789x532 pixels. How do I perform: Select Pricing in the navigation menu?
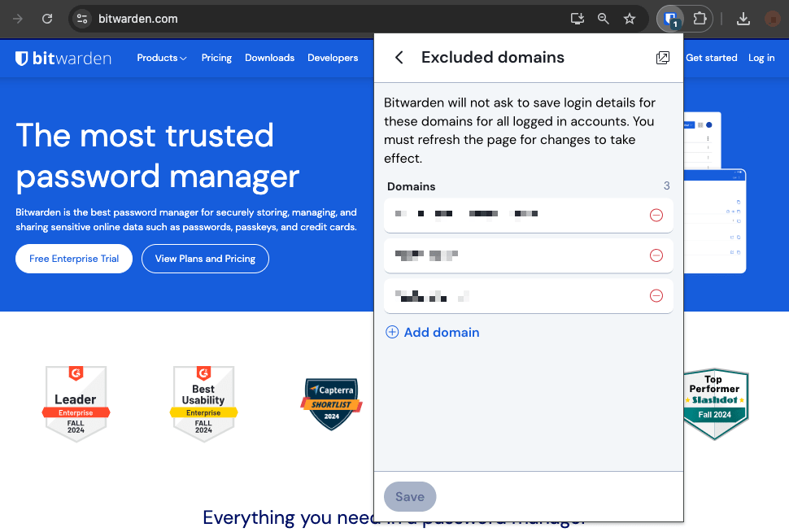(x=216, y=58)
